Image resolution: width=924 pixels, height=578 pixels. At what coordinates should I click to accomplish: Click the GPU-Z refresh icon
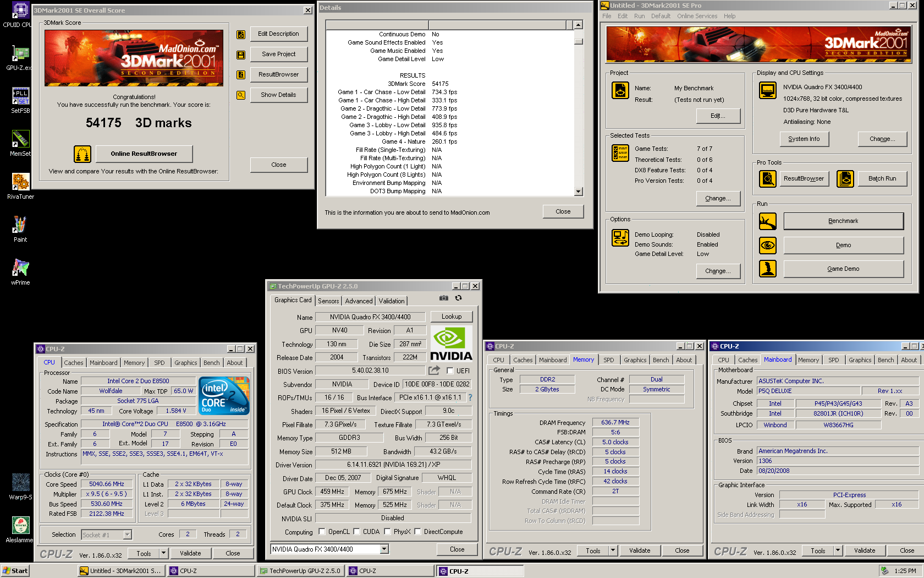point(458,298)
